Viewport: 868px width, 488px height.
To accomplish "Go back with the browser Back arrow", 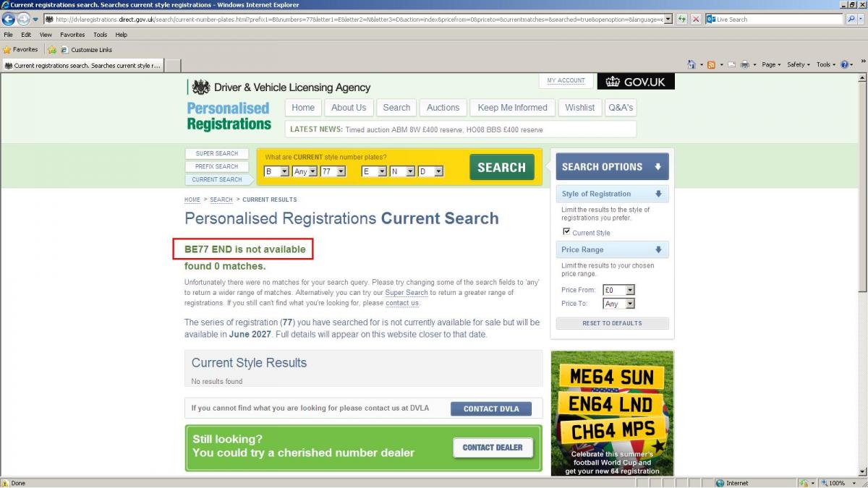I will click(8, 19).
